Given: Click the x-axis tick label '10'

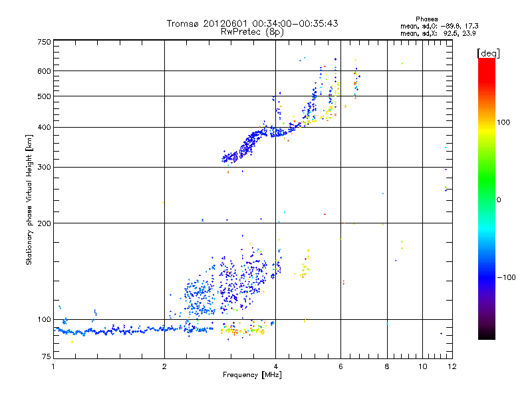Looking at the screenshot, I should [x=422, y=366].
